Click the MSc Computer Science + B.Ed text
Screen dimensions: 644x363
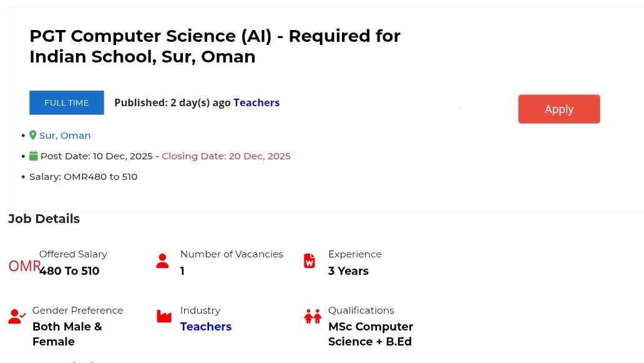pos(371,334)
